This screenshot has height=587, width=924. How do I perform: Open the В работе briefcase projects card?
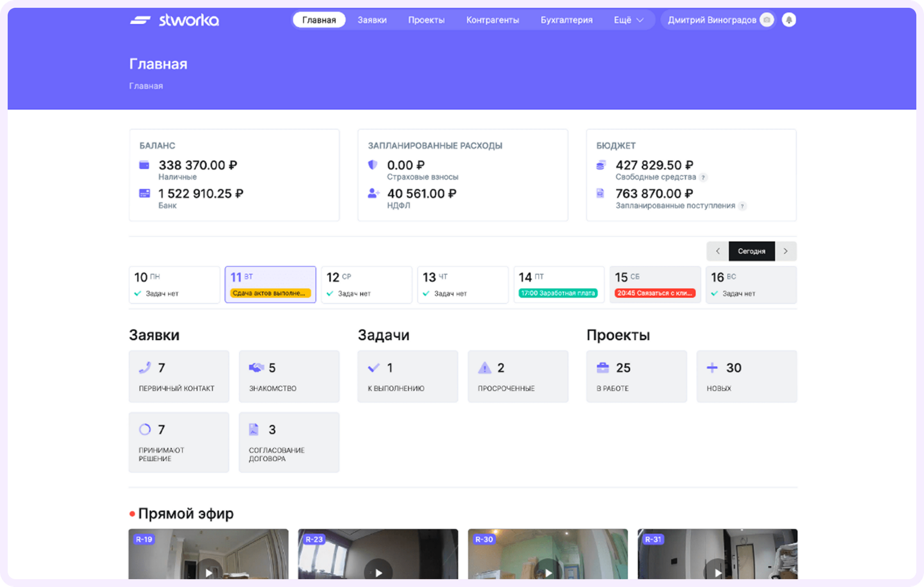click(637, 376)
